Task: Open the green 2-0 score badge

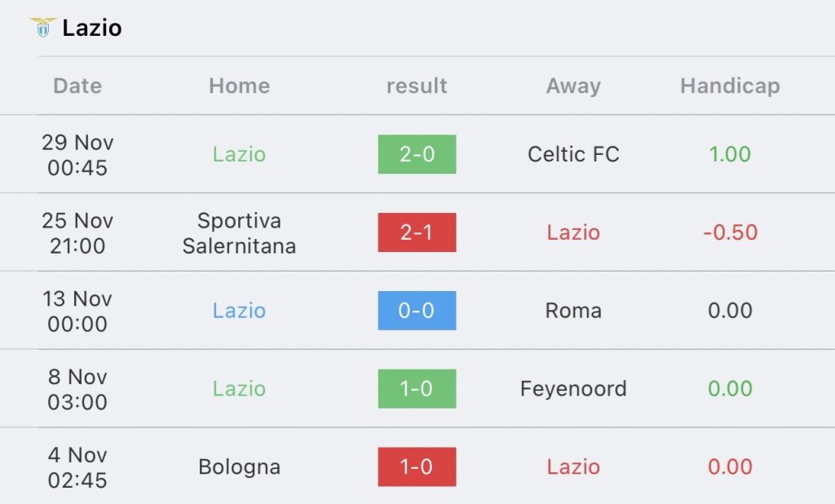Action: point(417,154)
